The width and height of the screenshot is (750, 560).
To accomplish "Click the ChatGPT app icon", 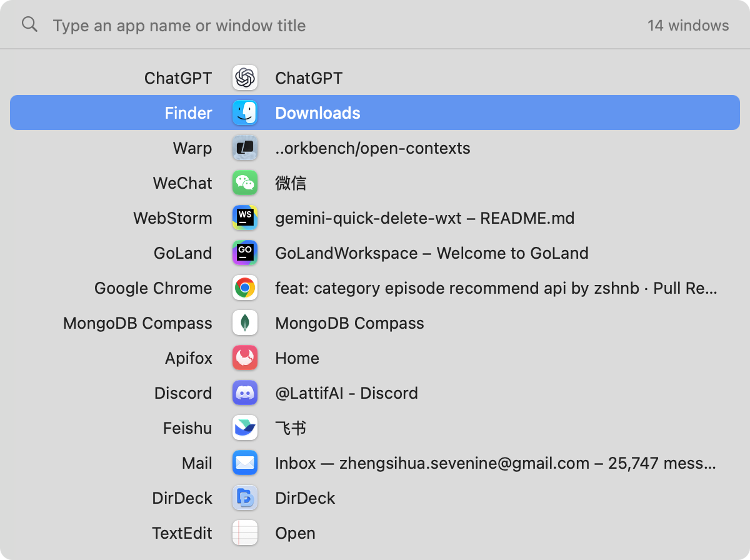I will pos(245,78).
